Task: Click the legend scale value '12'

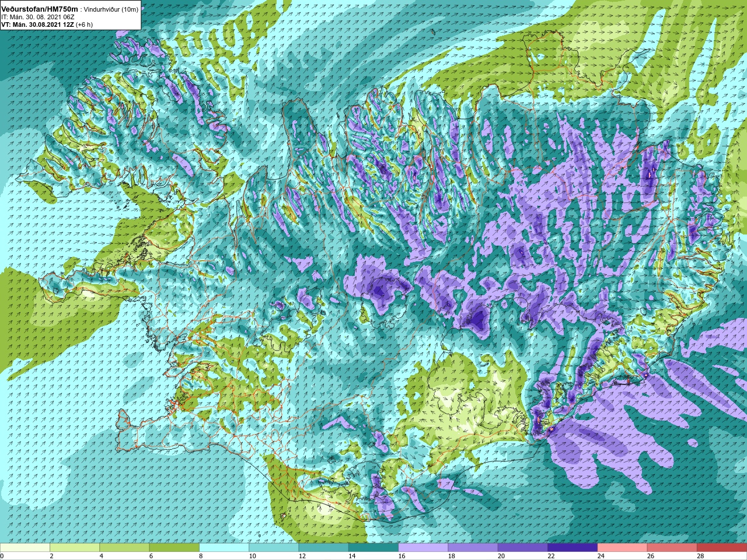Action: pyautogui.click(x=302, y=556)
